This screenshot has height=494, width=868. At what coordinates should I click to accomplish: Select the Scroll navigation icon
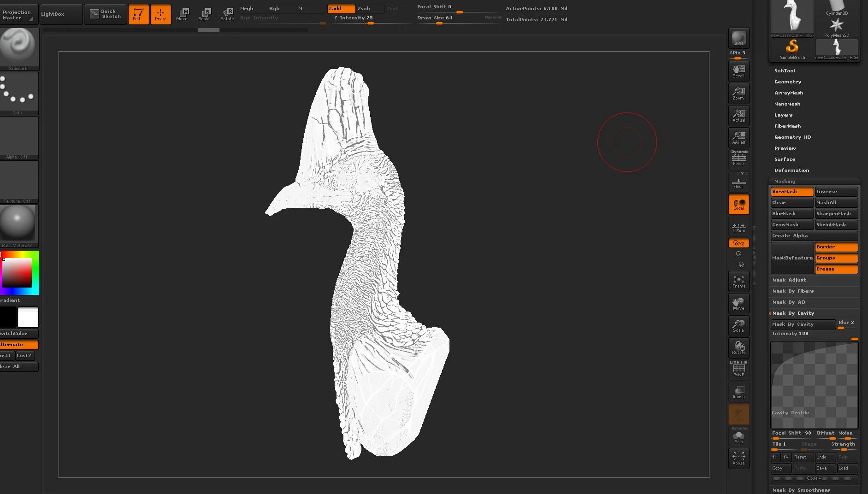738,71
